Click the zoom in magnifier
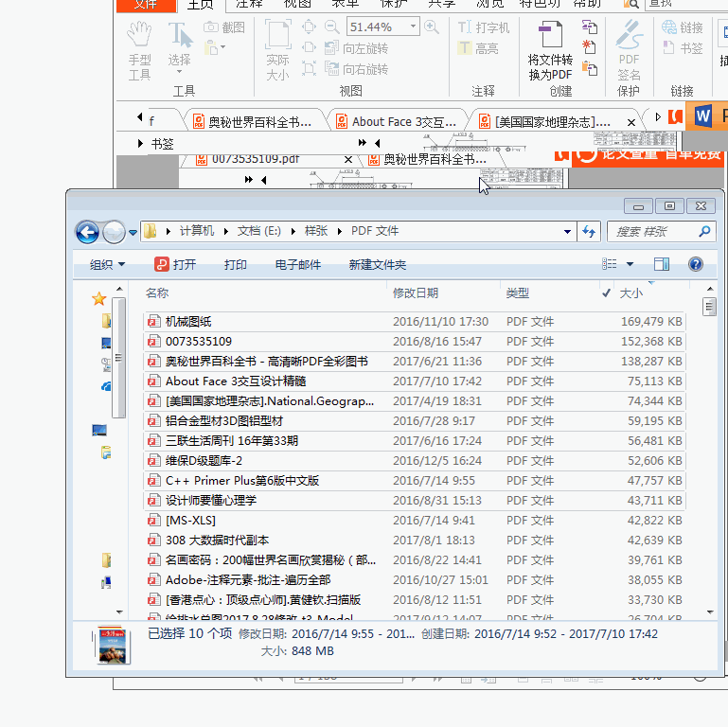 click(432, 27)
